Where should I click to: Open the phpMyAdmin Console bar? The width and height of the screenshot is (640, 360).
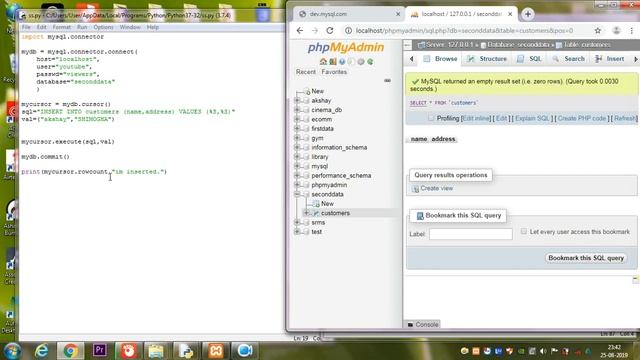423,324
